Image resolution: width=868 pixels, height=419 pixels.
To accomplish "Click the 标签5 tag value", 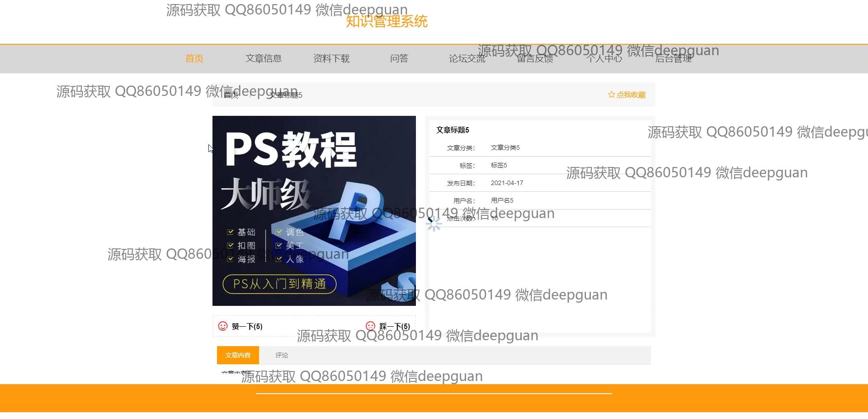I will coord(499,166).
